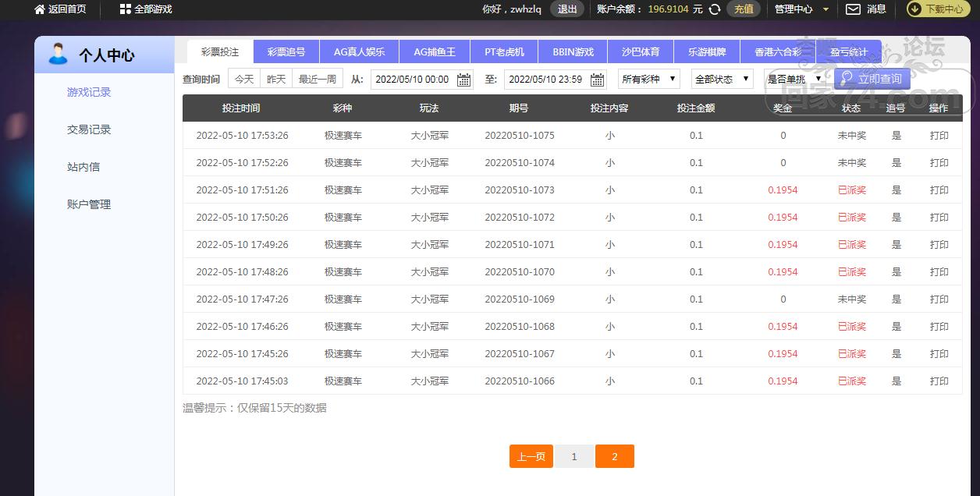Click the 充值 recharge button
The image size is (980, 496).
[x=744, y=9]
